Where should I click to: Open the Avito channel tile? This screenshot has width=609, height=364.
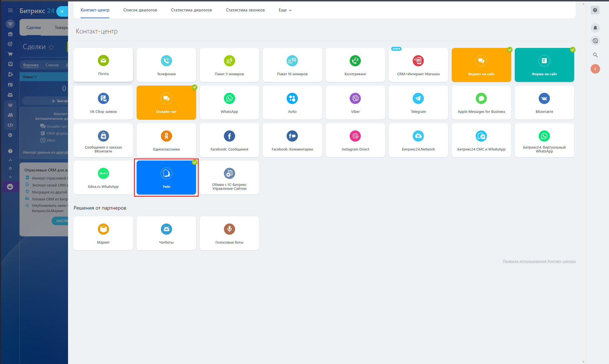(x=292, y=102)
